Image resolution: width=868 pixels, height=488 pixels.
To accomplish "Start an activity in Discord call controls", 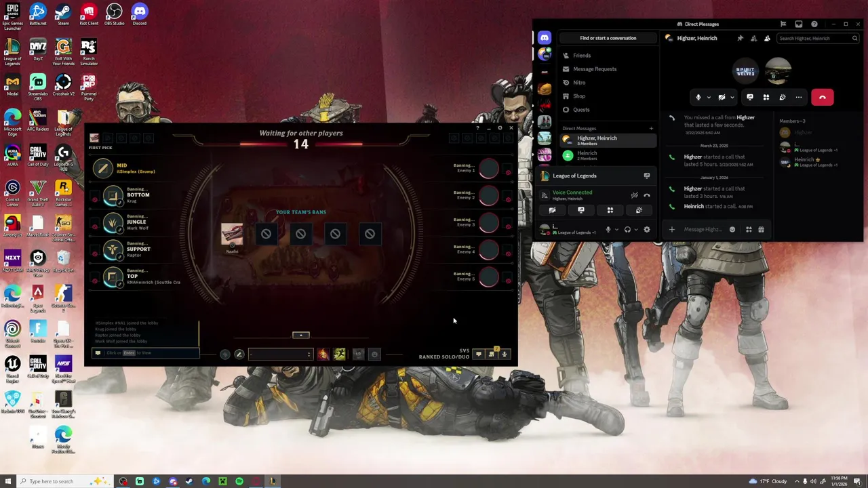I will [x=766, y=97].
